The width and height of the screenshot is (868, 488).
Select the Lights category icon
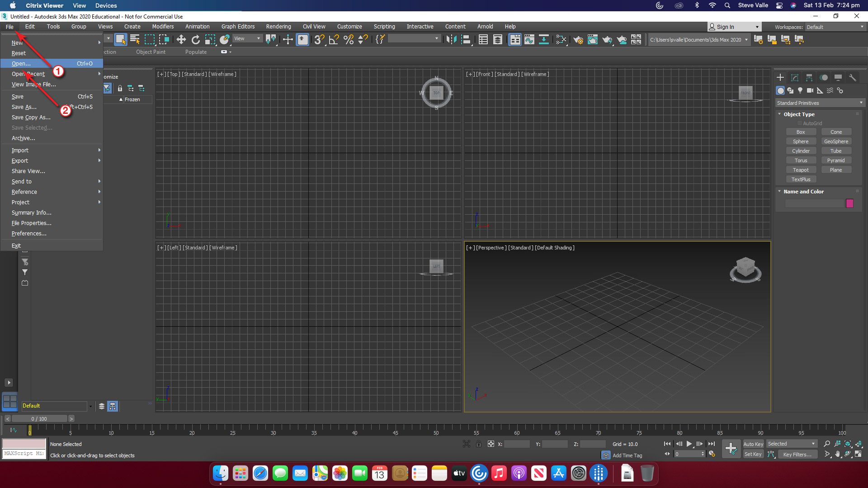tap(800, 90)
